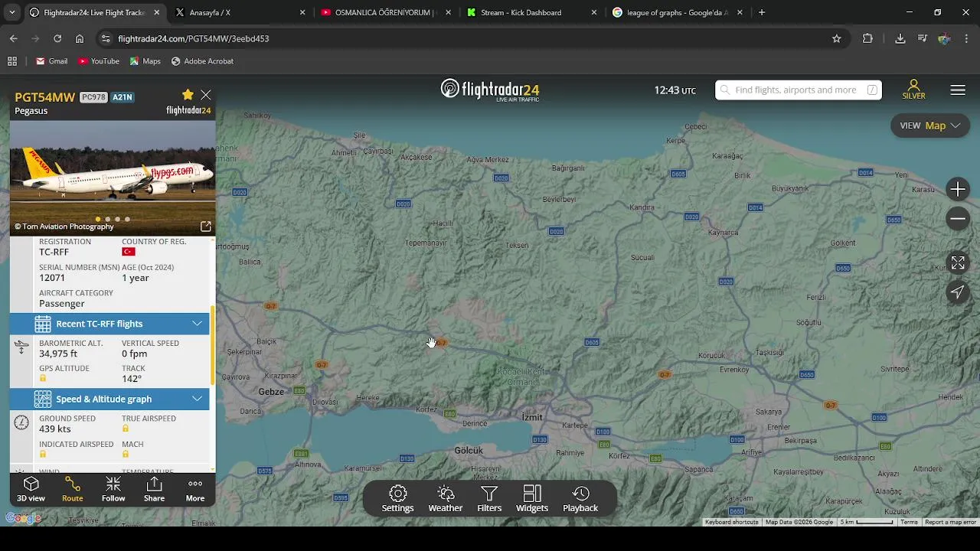This screenshot has height=551, width=980.
Task: Open Keyboard shortcuts link on map
Action: pyautogui.click(x=732, y=522)
